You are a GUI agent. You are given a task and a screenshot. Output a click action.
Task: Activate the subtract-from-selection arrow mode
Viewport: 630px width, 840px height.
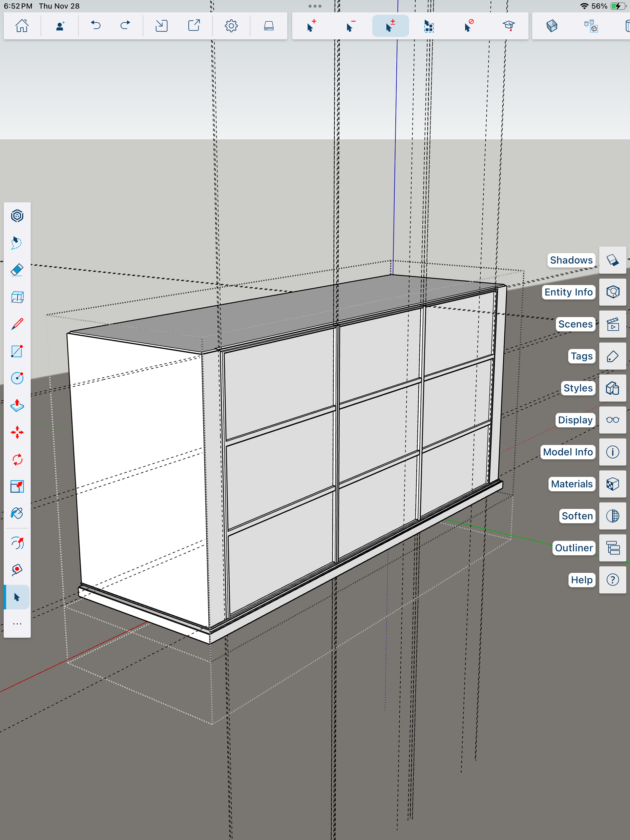[x=350, y=26]
